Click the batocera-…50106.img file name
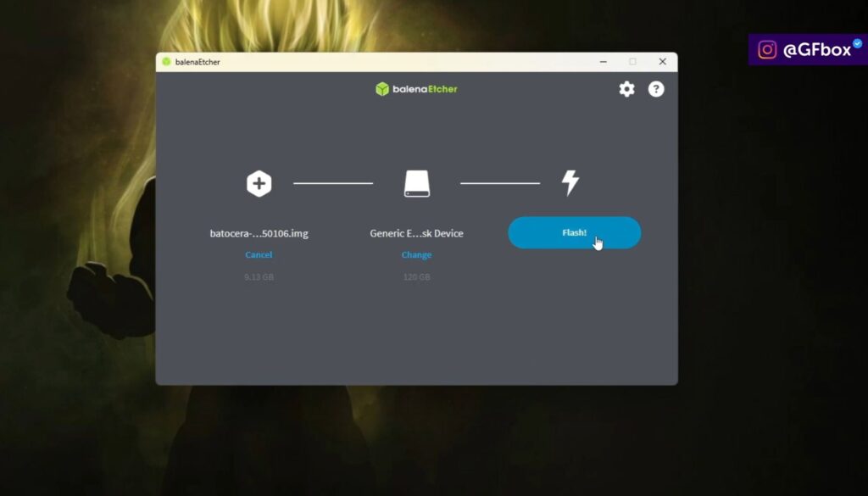Screen dimensions: 868x496 [x=259, y=233]
